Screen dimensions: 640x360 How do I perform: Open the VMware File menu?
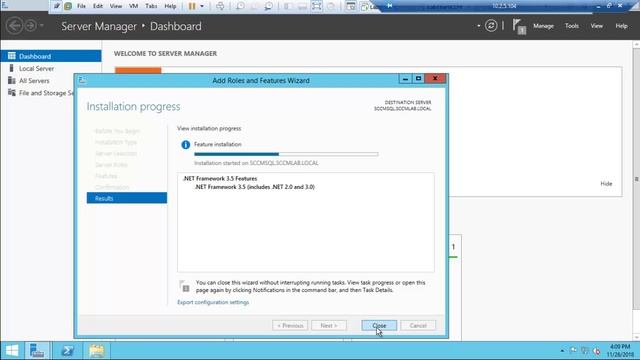(81, 6)
